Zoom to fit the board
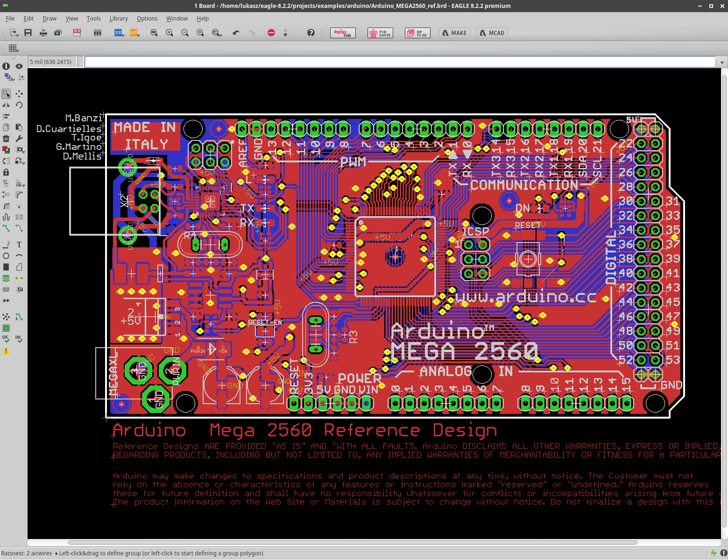The width and height of the screenshot is (728, 560). [154, 33]
